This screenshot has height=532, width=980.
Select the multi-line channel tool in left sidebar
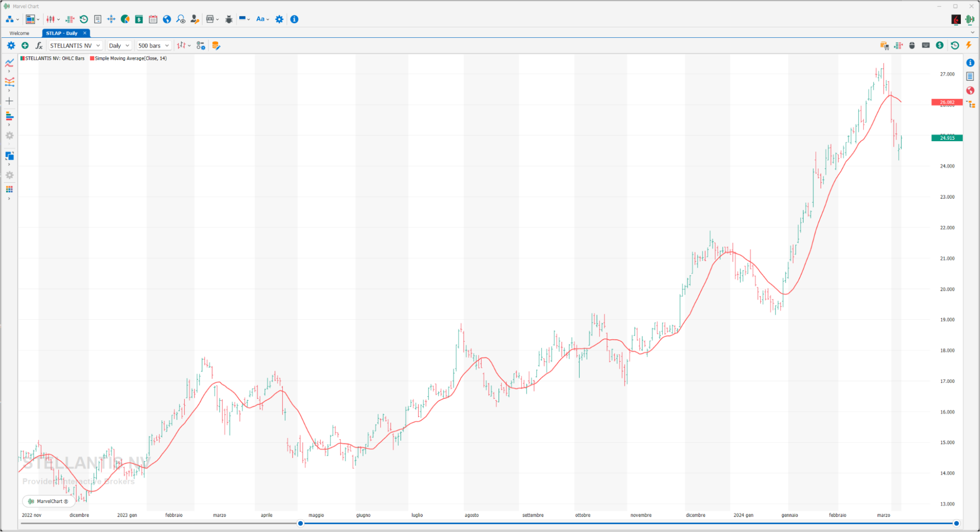coord(9,82)
